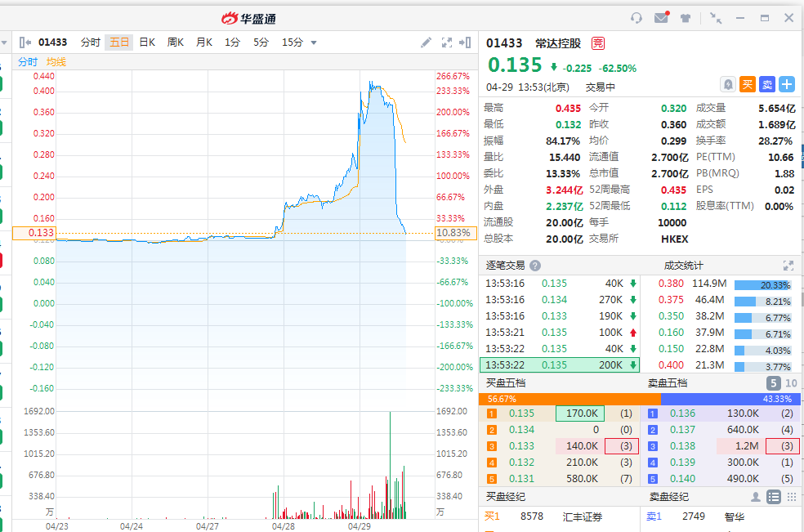Toggle the 分时 line legend
The height and width of the screenshot is (532, 804).
coord(28,62)
